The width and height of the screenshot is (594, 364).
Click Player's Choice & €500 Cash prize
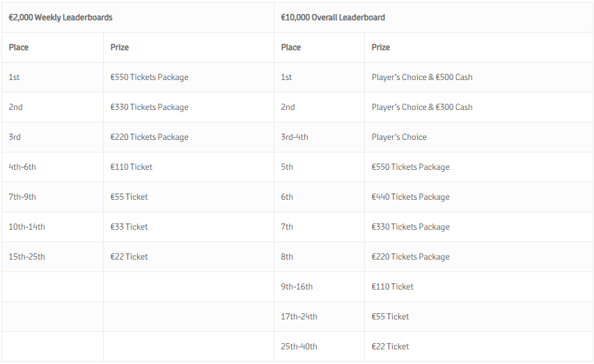pos(422,77)
